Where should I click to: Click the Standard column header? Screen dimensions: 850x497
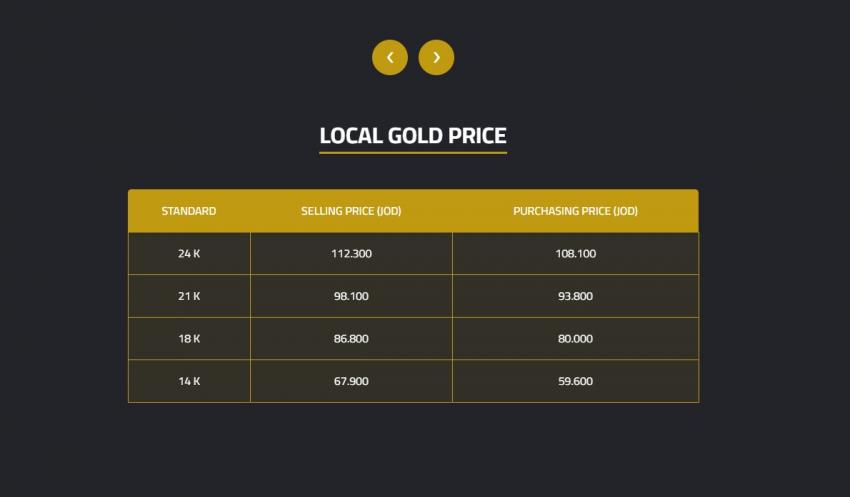[x=189, y=211]
